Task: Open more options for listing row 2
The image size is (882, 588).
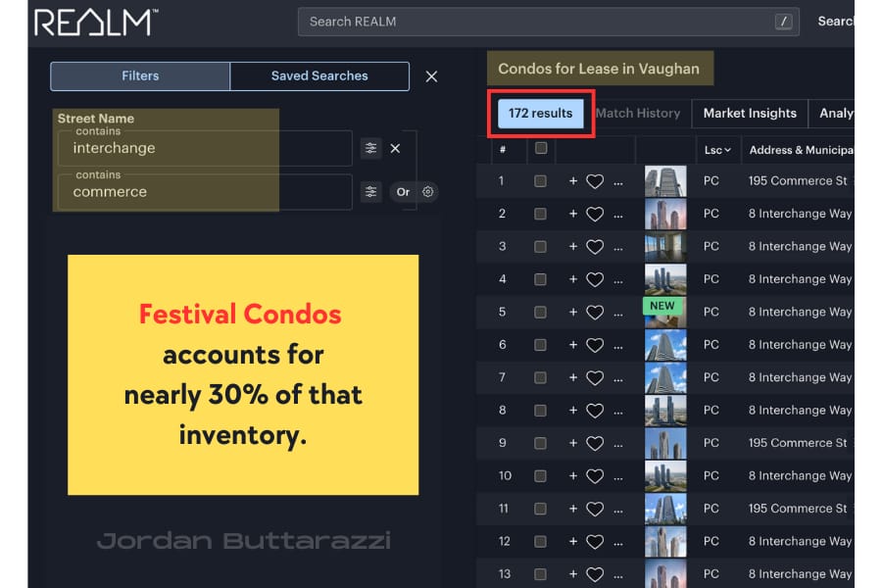Action: tap(618, 215)
